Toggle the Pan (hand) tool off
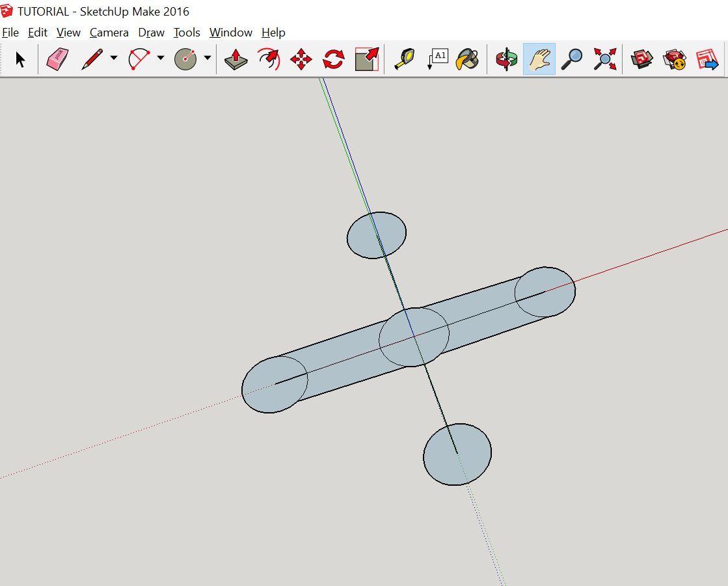728x586 pixels. coord(539,59)
